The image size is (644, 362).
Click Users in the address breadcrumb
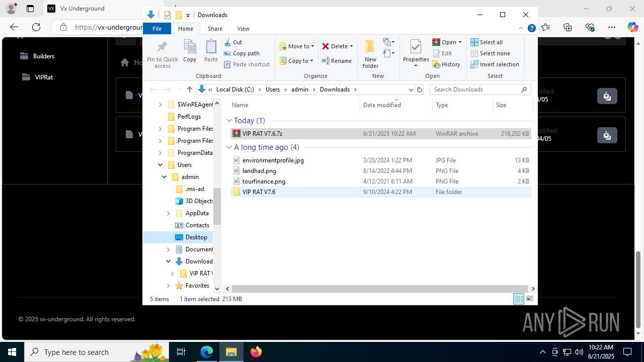point(272,89)
